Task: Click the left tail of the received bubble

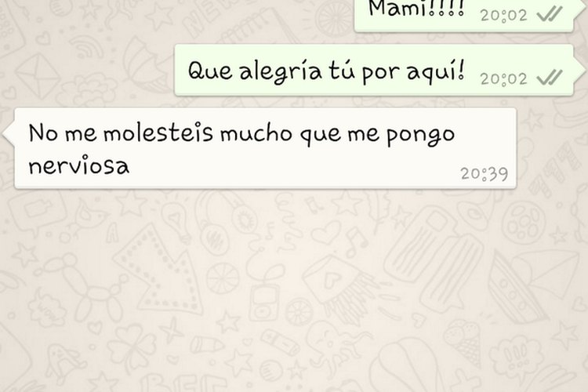Action: point(9,132)
